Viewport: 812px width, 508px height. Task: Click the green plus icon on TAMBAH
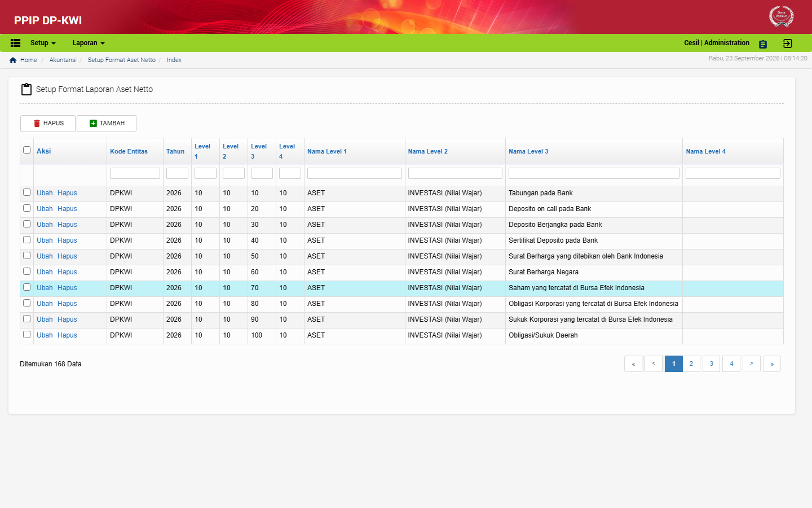[94, 124]
